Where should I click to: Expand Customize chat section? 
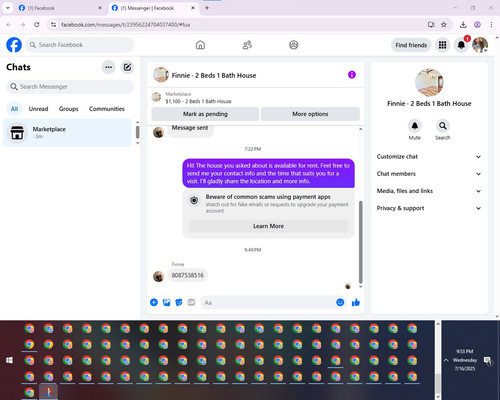coord(429,157)
